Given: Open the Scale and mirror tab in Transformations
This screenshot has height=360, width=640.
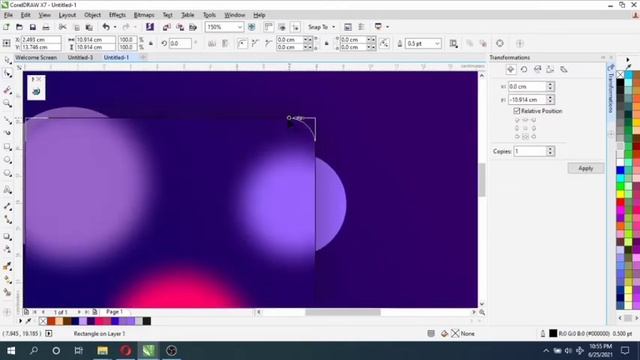Looking at the screenshot, I should [537, 69].
